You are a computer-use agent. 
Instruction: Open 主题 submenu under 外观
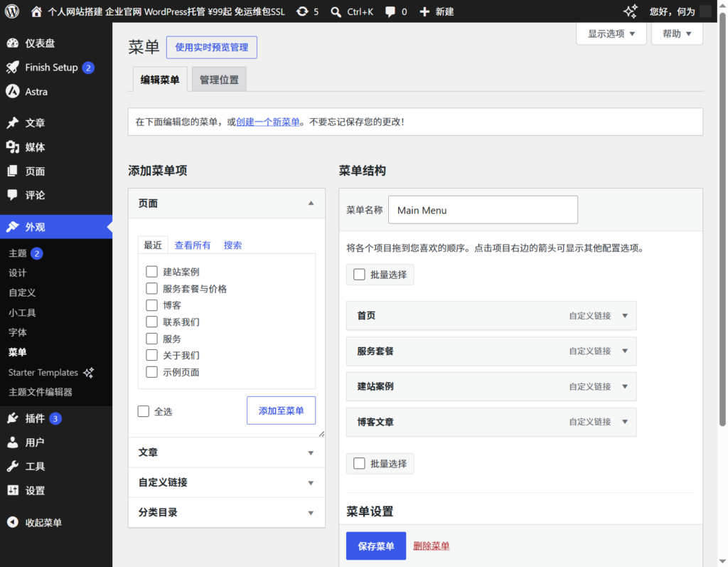click(x=18, y=253)
